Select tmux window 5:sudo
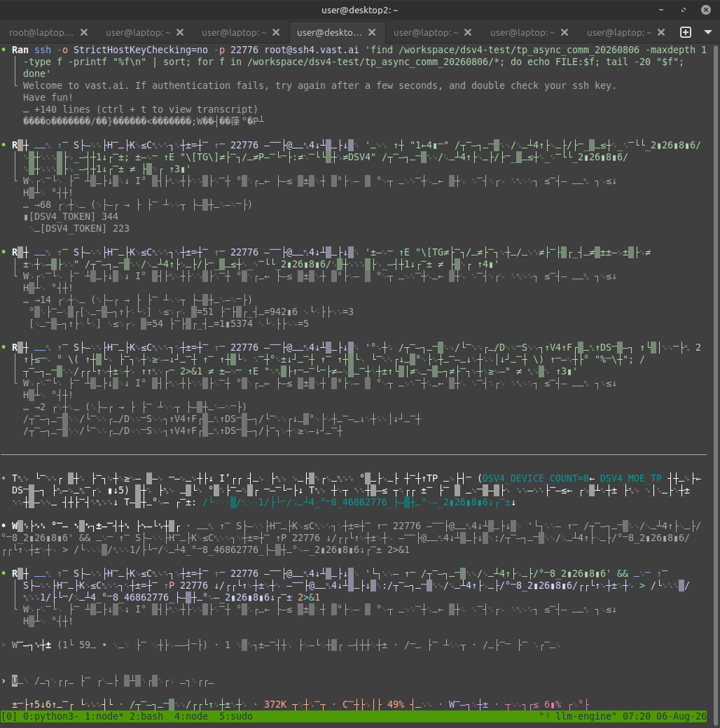Viewport: 720px width, 728px height. [x=236, y=716]
